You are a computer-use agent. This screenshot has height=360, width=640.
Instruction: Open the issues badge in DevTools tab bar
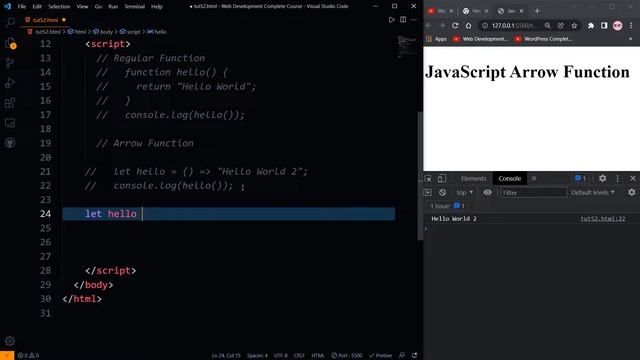(x=580, y=178)
